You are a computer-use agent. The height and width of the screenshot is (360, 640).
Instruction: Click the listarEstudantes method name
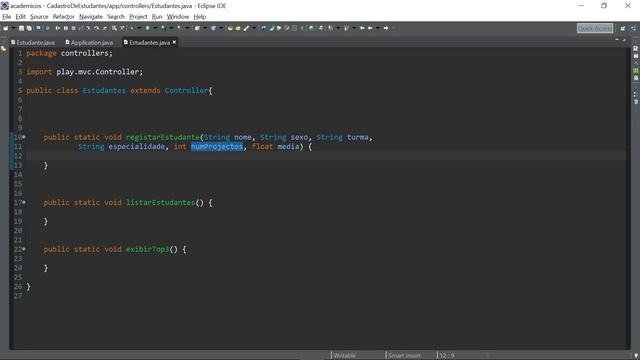(x=160, y=202)
